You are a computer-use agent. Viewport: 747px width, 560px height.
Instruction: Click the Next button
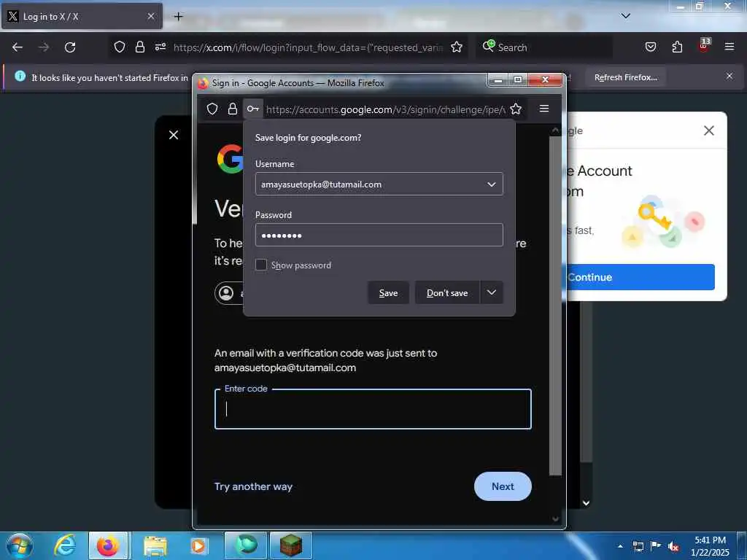pyautogui.click(x=503, y=486)
